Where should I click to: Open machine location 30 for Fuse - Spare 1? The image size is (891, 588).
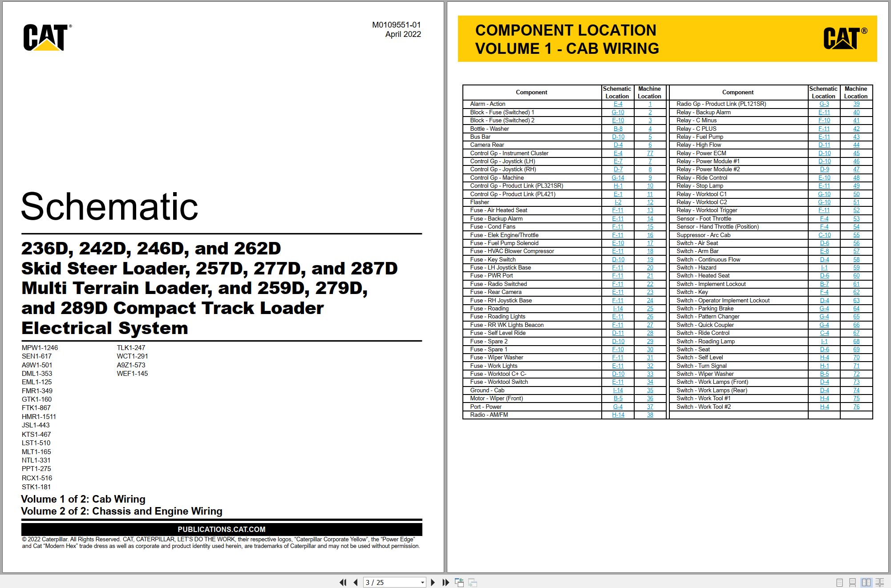[x=650, y=349]
